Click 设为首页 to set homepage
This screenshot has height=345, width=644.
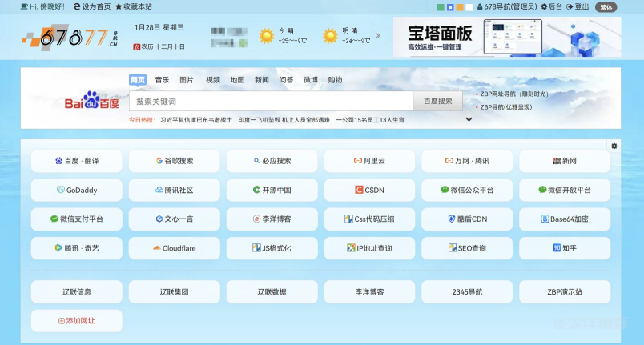point(92,6)
